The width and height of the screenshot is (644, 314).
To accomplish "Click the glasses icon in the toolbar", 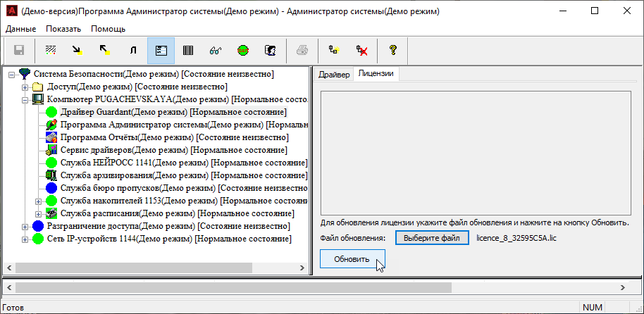I will click(x=216, y=50).
